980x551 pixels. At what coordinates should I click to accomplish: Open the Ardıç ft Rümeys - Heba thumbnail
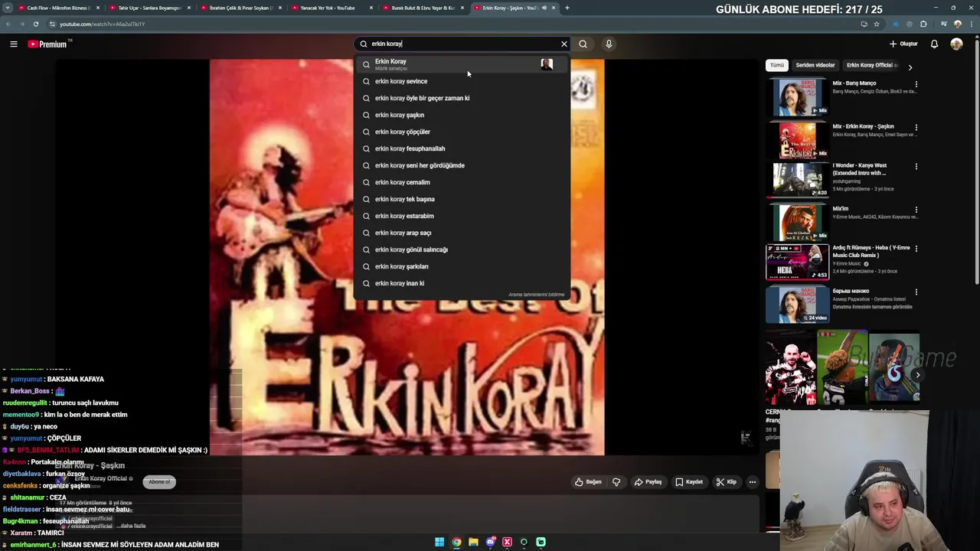click(798, 262)
